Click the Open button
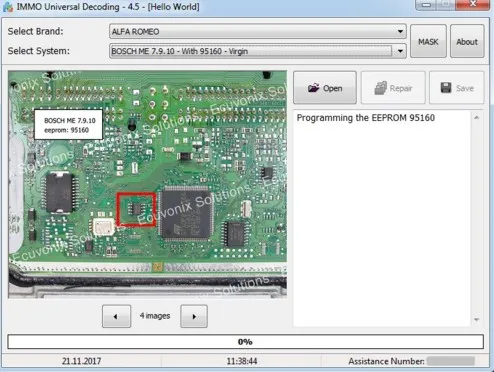494x372 pixels. (325, 88)
